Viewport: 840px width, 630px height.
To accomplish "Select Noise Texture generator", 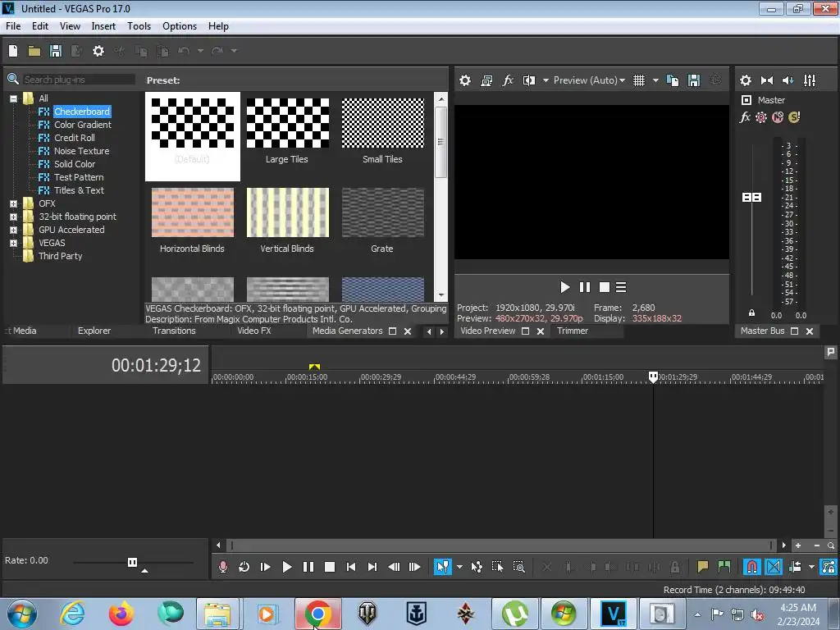I will click(x=81, y=151).
